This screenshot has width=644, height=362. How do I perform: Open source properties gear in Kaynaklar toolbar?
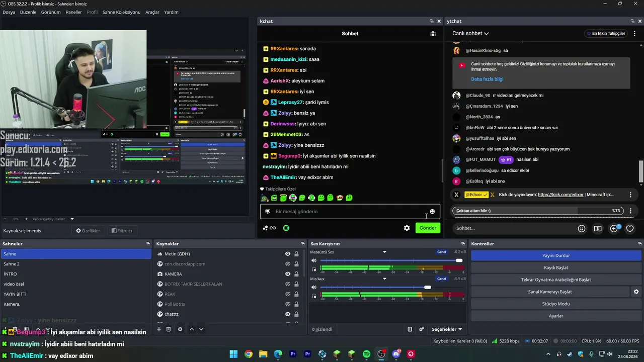point(180,329)
